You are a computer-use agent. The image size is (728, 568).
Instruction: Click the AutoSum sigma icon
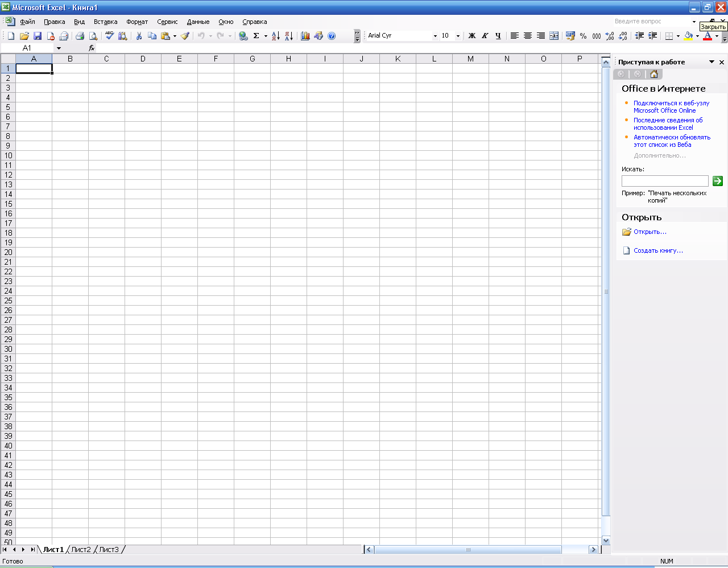[257, 36]
